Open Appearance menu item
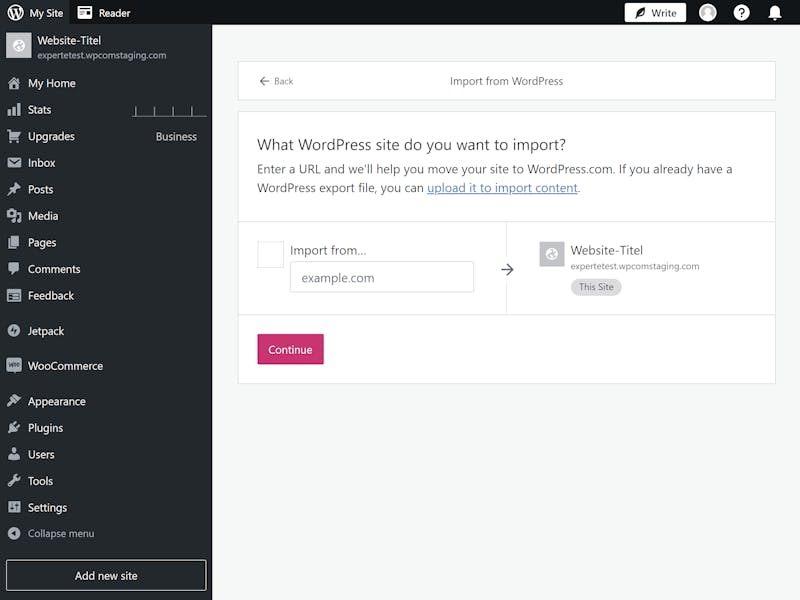 pyautogui.click(x=57, y=402)
